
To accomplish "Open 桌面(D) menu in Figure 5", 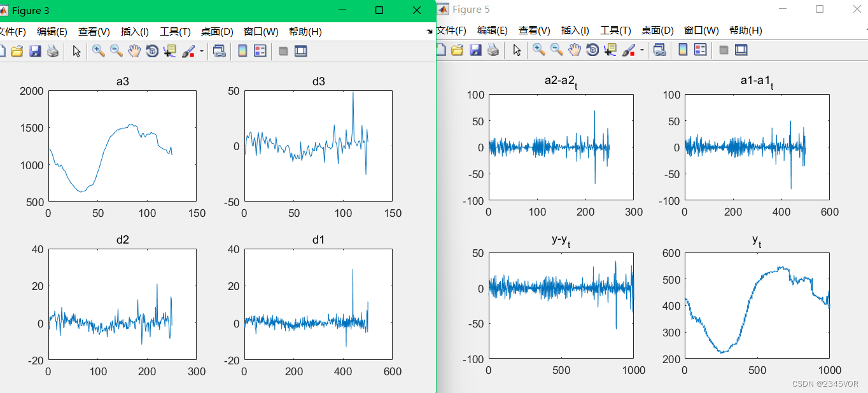I will click(x=657, y=31).
